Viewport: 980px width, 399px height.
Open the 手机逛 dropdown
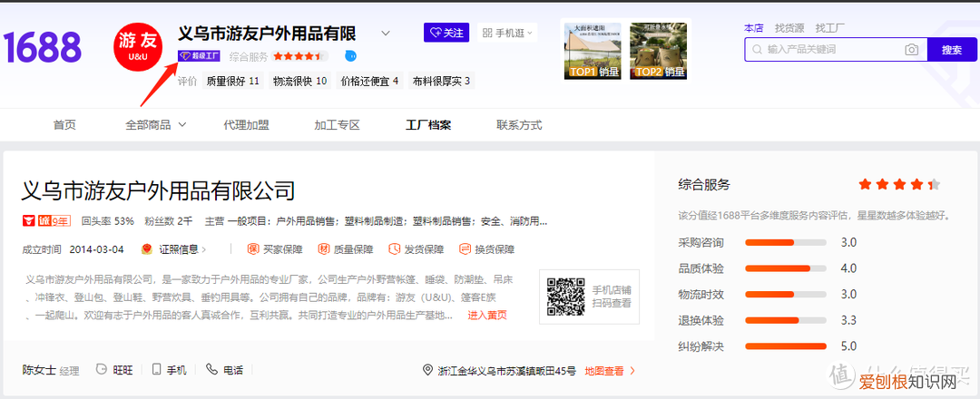click(507, 33)
